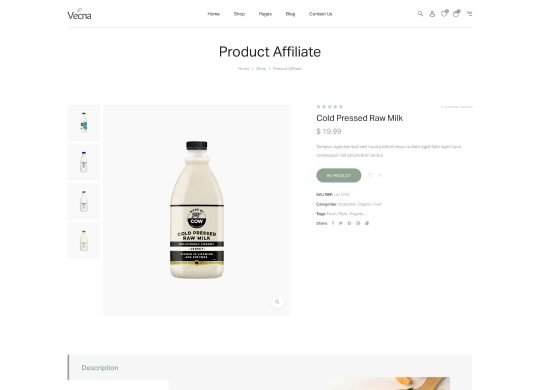Viewport: 540px width, 390px height.
Task: Open the shopping bag cart icon
Action: (x=456, y=13)
